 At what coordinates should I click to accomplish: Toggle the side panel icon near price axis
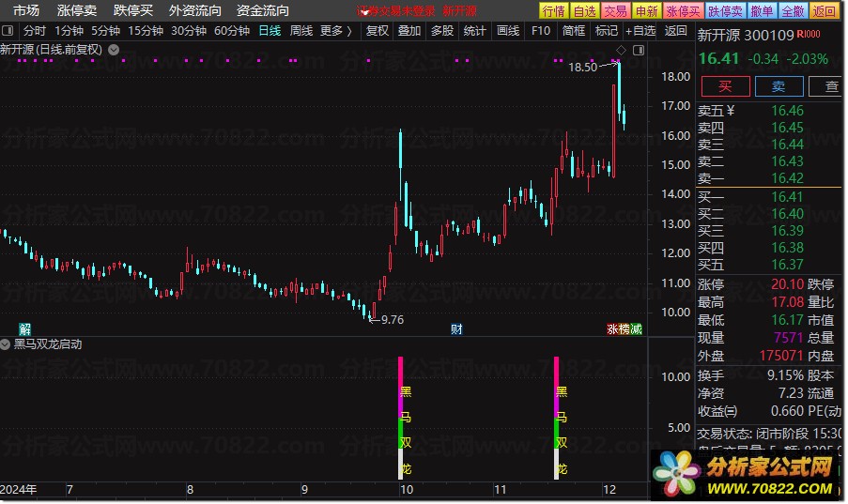[x=639, y=51]
